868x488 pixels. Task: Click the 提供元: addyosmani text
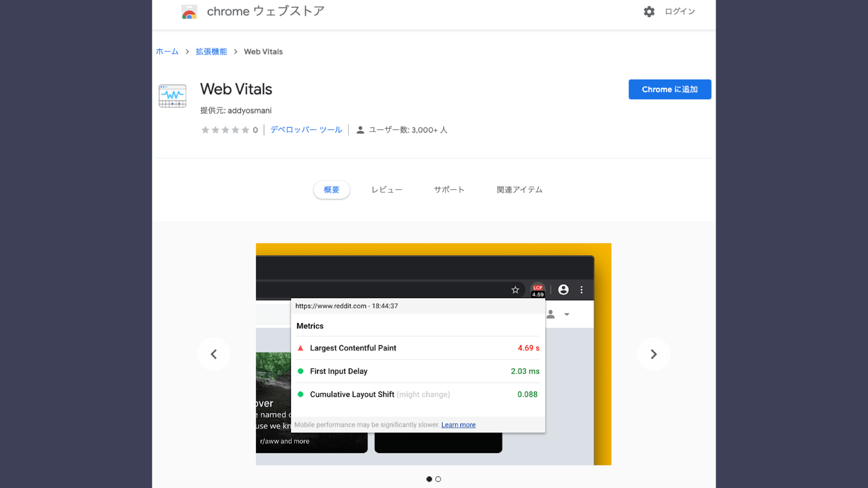click(x=236, y=111)
